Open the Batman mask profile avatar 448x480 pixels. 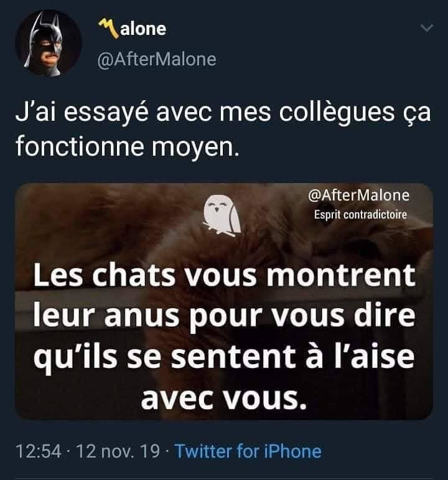click(x=49, y=42)
